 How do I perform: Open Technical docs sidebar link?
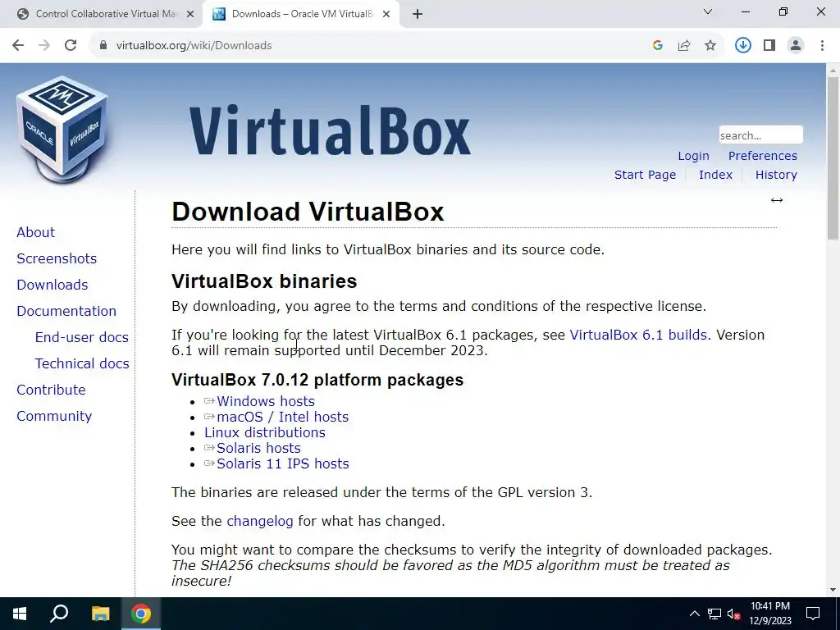point(82,363)
